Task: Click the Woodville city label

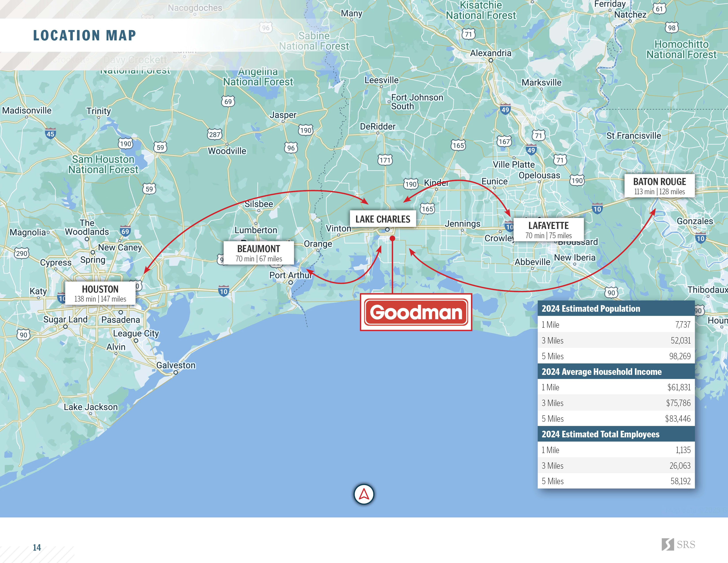Action: (x=227, y=151)
